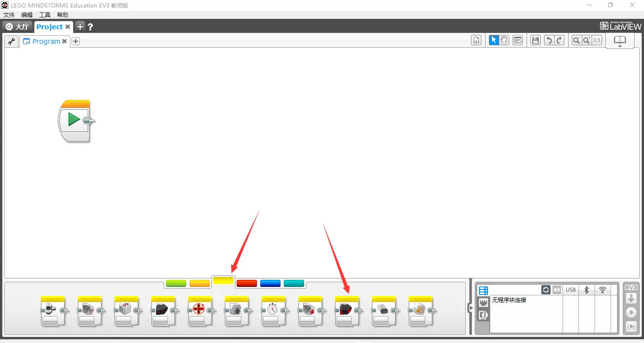The height and width of the screenshot is (343, 644).
Task: Activate the hand pan tool
Action: click(x=504, y=41)
